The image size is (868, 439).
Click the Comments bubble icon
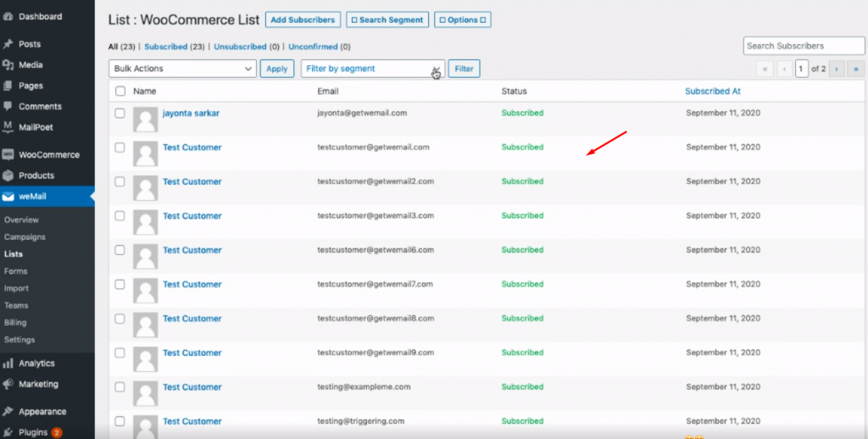8,106
